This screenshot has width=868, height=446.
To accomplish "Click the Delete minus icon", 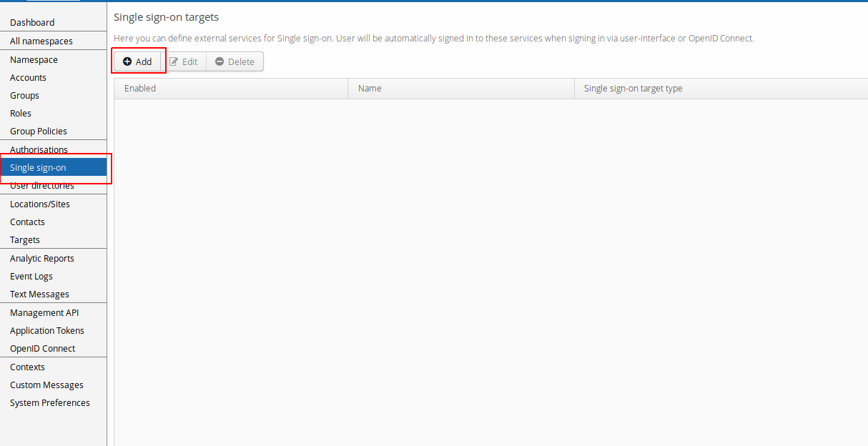I will [220, 61].
